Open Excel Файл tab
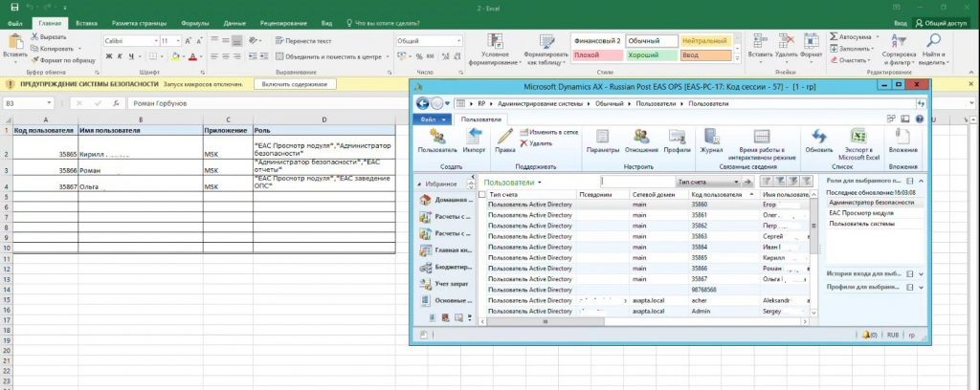980x390 pixels. point(15,23)
